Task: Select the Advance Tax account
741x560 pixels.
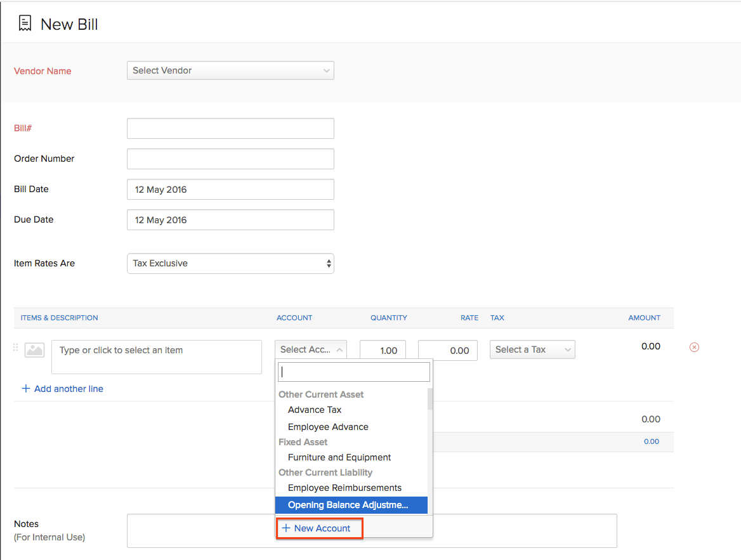Action: pos(315,410)
